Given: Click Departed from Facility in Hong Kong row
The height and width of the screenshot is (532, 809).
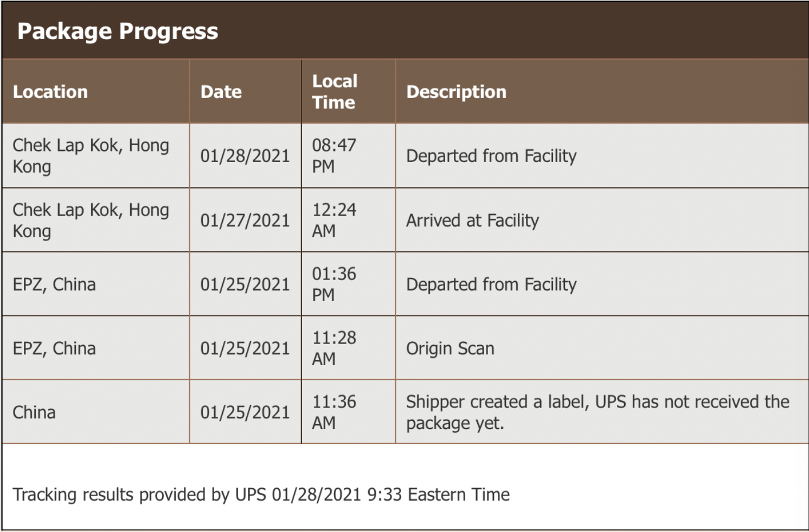Looking at the screenshot, I should coord(491,156).
